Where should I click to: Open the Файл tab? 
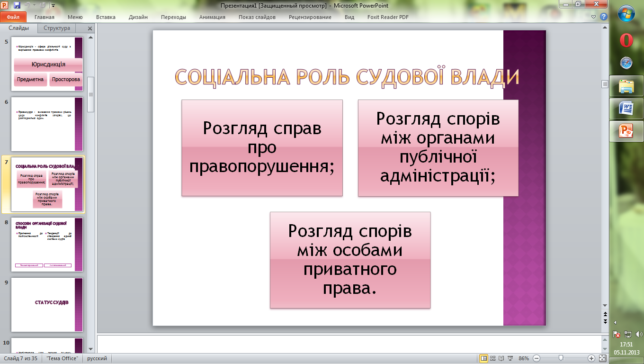tap(13, 17)
